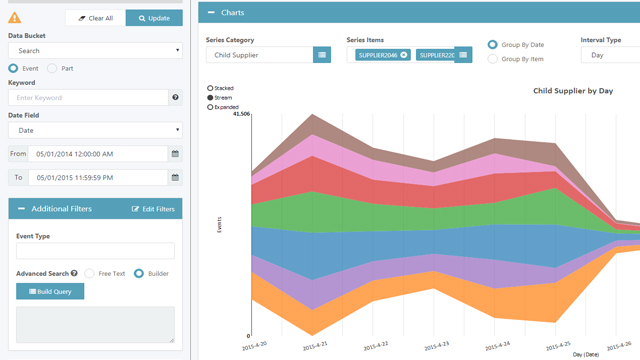
Task: Select the Part radio option
Action: [x=52, y=68]
